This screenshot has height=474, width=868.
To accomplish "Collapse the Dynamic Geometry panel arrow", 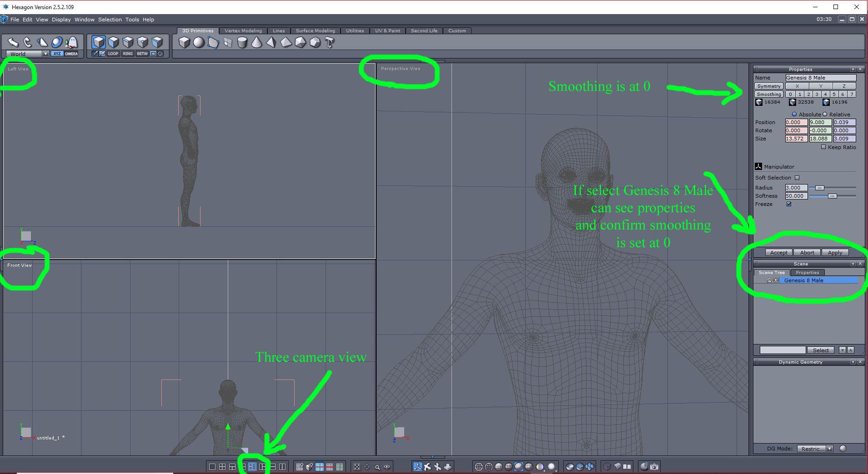I will (x=853, y=362).
